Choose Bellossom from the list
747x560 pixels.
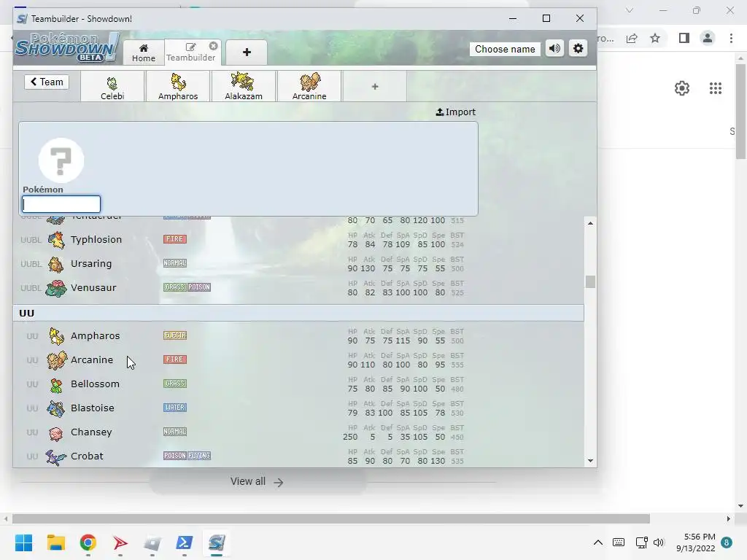[x=298, y=384]
